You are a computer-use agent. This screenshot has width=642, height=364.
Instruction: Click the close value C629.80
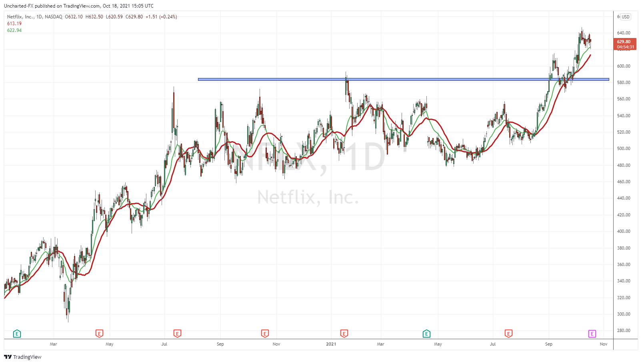134,17
